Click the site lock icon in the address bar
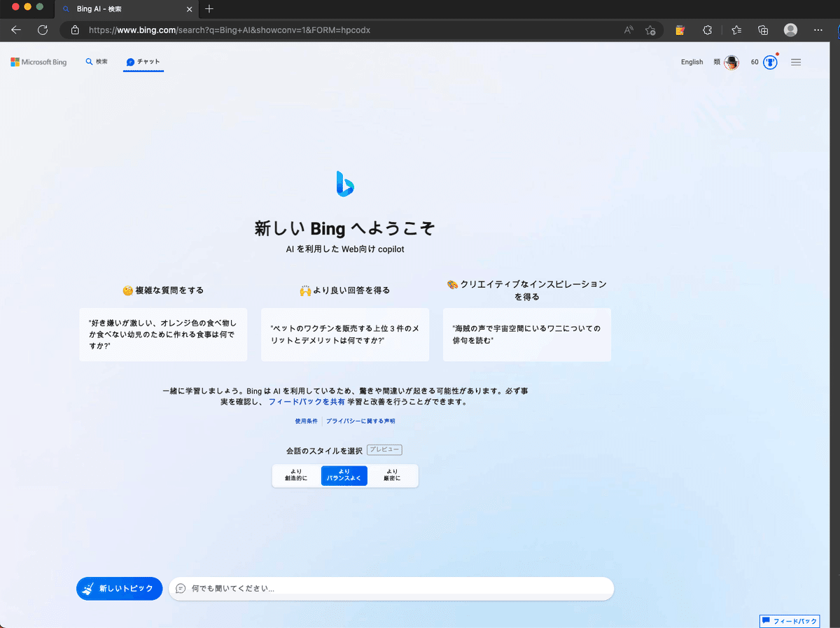This screenshot has height=628, width=840. coord(75,30)
